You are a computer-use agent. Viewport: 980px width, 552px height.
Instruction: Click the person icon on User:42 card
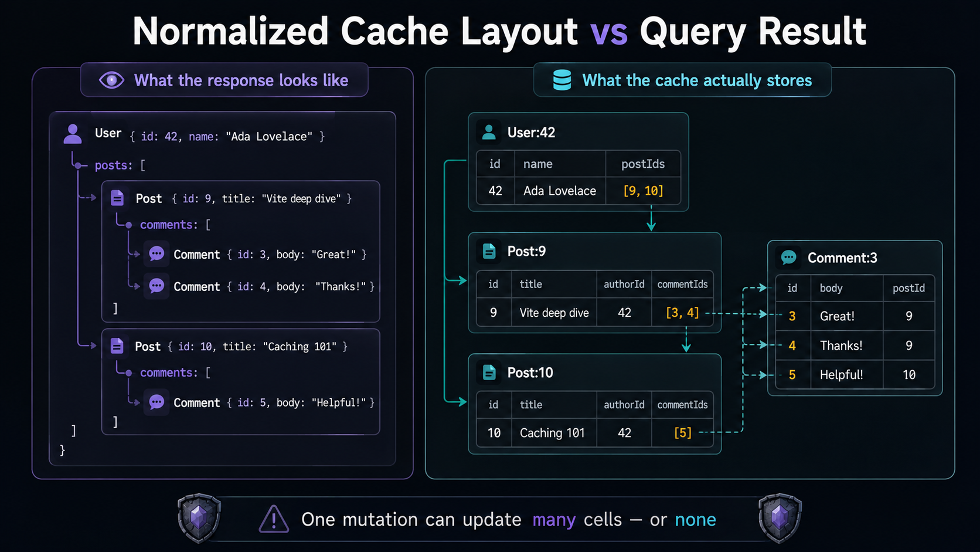pyautogui.click(x=489, y=132)
